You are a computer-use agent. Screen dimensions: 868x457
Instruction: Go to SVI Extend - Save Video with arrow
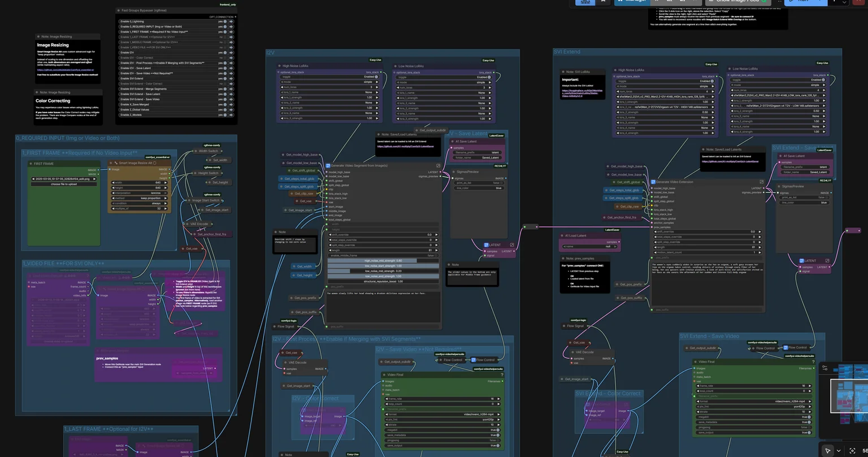coord(231,100)
